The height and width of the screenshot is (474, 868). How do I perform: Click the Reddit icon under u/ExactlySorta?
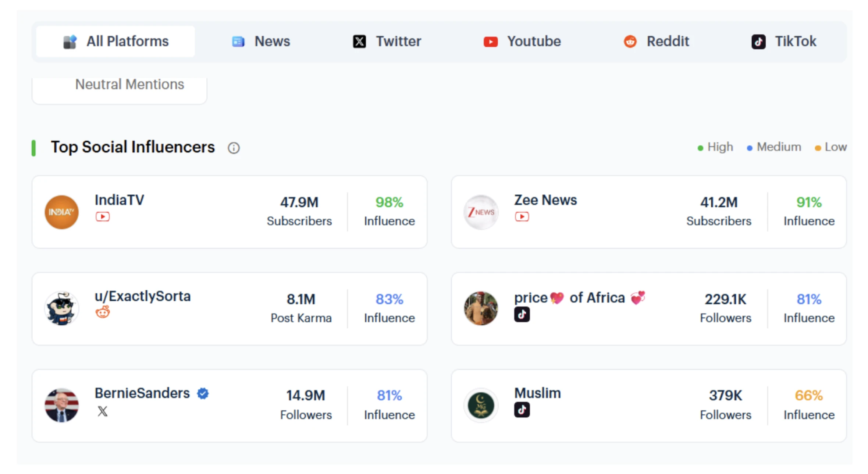click(x=103, y=312)
